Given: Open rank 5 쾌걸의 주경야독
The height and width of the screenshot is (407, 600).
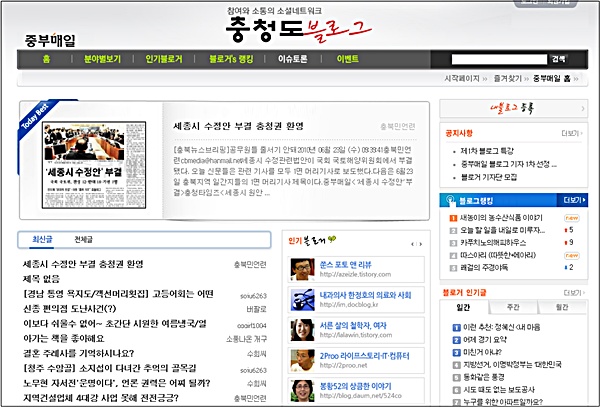Looking at the screenshot, I should [484, 268].
